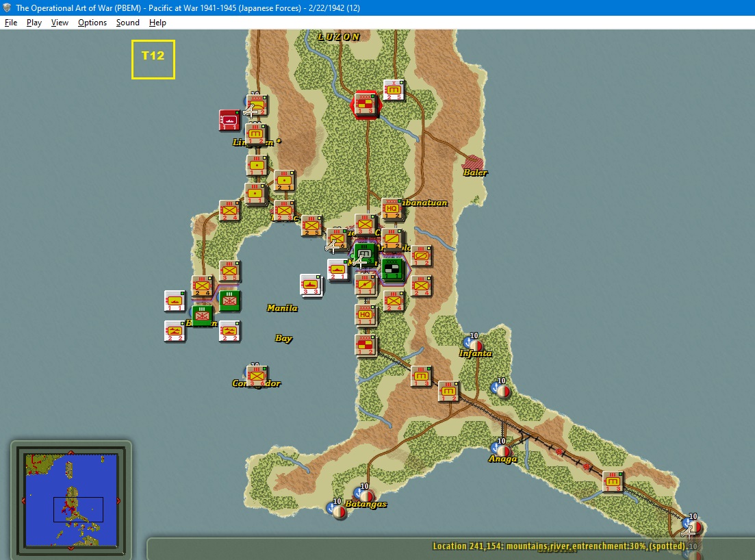This screenshot has height=560, width=755.
Task: Click the minimap view rectangle over Luzon
Action: tap(78, 509)
